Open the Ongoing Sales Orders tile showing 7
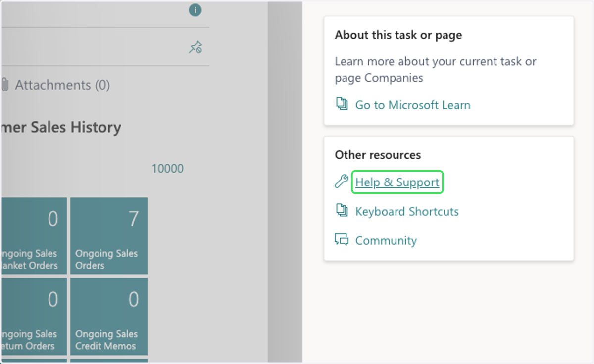The image size is (594, 364). pyautogui.click(x=109, y=236)
